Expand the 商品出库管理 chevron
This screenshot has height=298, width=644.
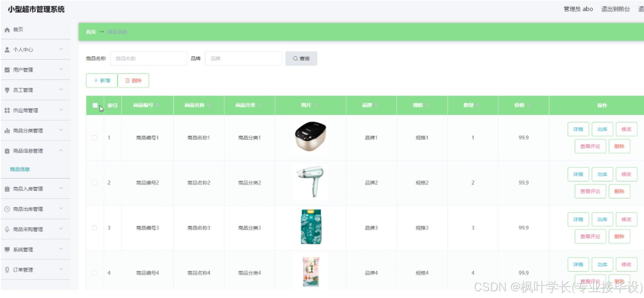[61, 209]
